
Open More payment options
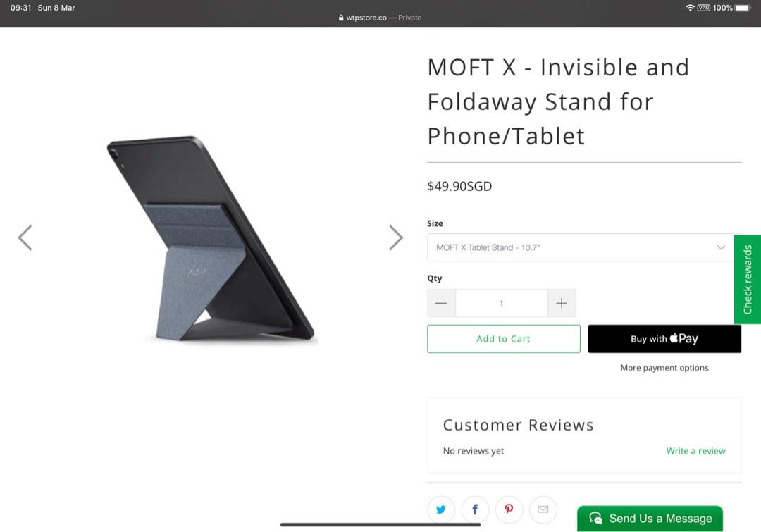[x=664, y=367]
